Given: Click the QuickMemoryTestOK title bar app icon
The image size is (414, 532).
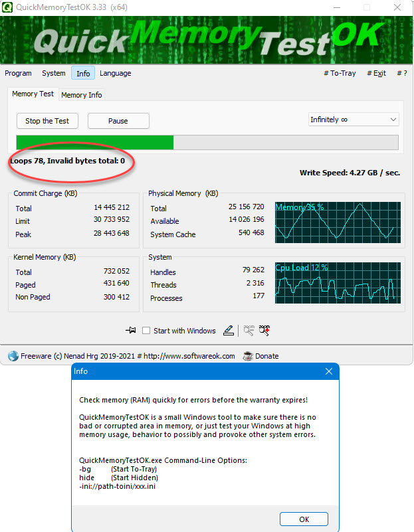Looking at the screenshot, I should point(8,7).
